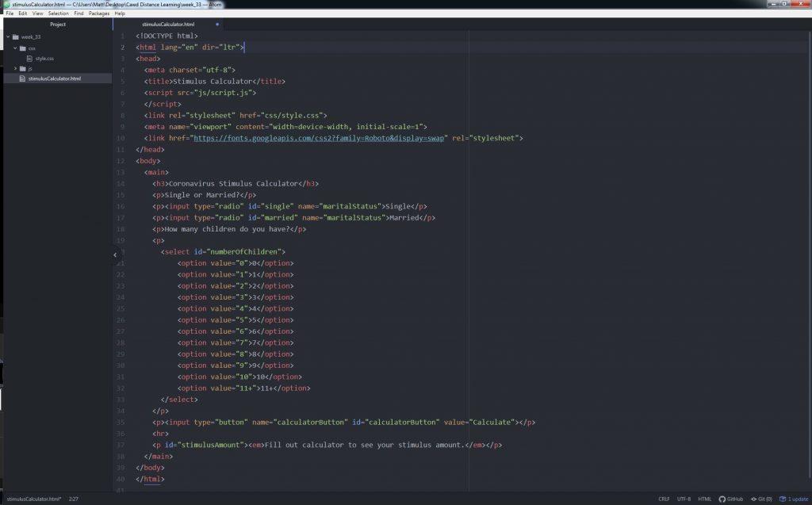Minimize the Atom window
Image resolution: width=812 pixels, height=505 pixels.
[x=774, y=4]
